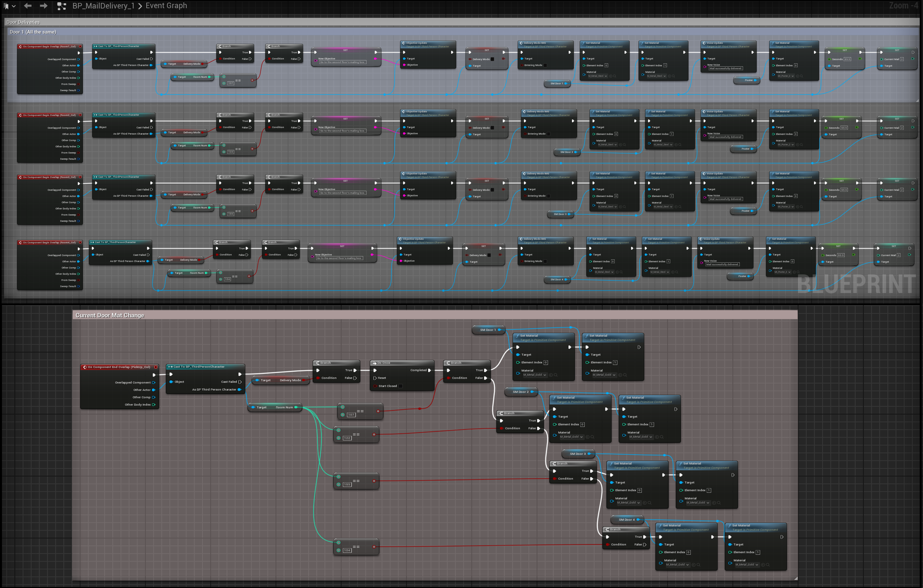Click browse-to-asset magnifier in first gold Set Material
Viewport: 923px width, 588px height.
pyautogui.click(x=556, y=375)
